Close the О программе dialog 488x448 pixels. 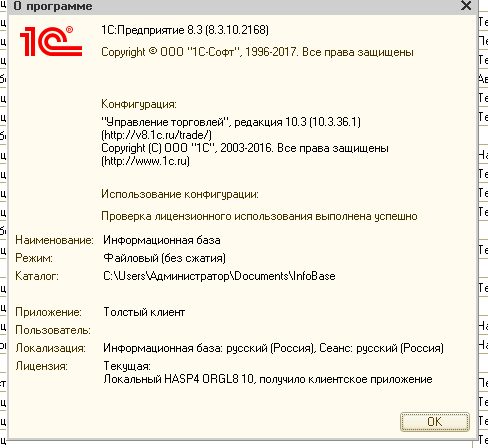pos(466,6)
